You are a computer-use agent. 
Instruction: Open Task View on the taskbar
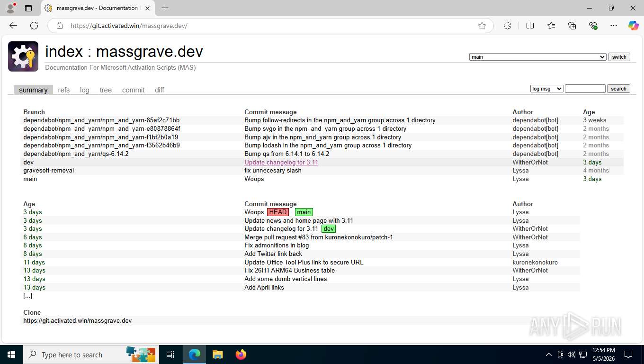point(170,355)
